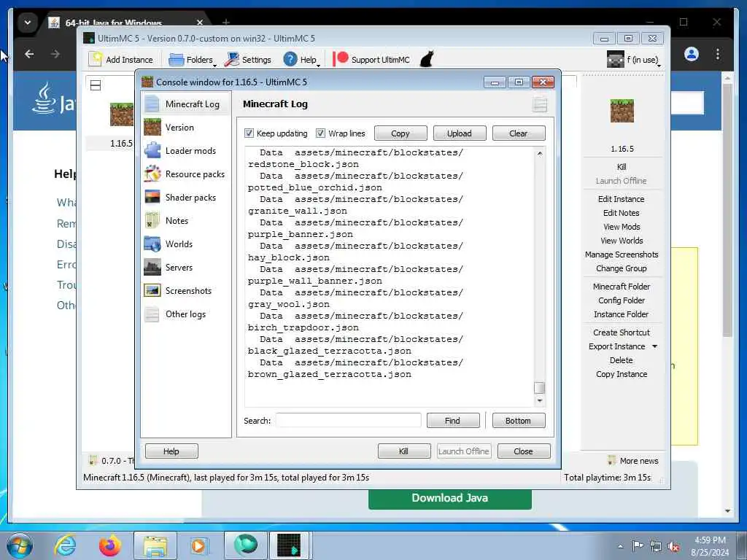Open the Servers icon in sidebar
The image size is (747, 560).
[152, 267]
